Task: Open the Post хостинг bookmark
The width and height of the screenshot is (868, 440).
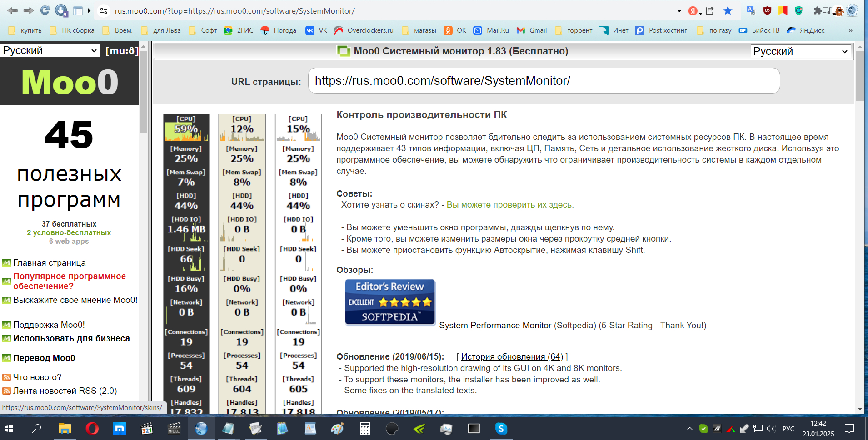Action: pos(661,30)
